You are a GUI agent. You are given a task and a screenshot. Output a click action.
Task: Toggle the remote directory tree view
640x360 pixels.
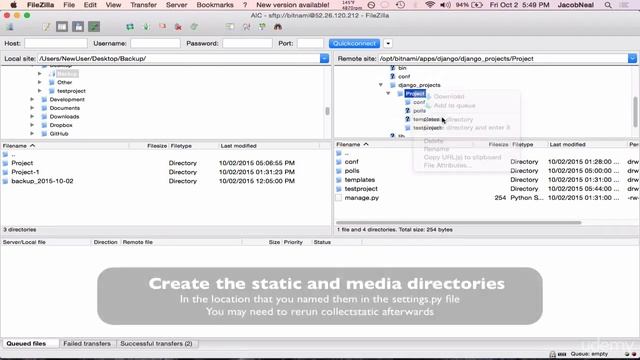pos(78,27)
